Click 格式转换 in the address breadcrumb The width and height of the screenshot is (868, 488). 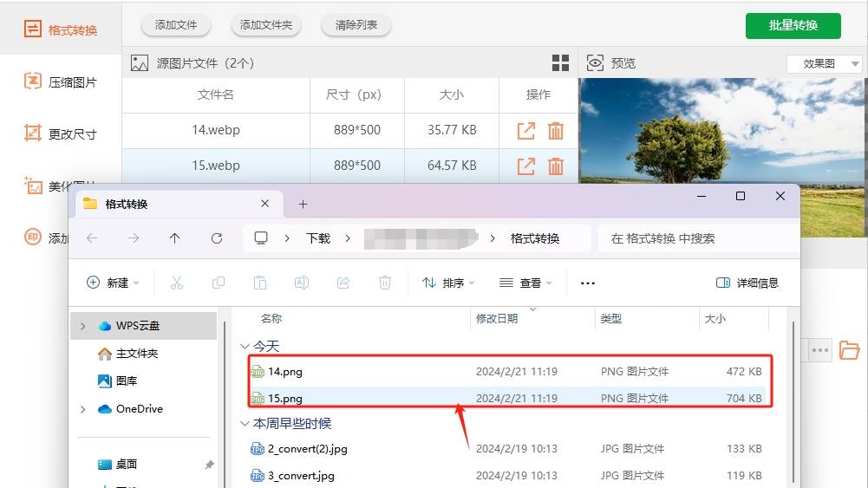535,238
